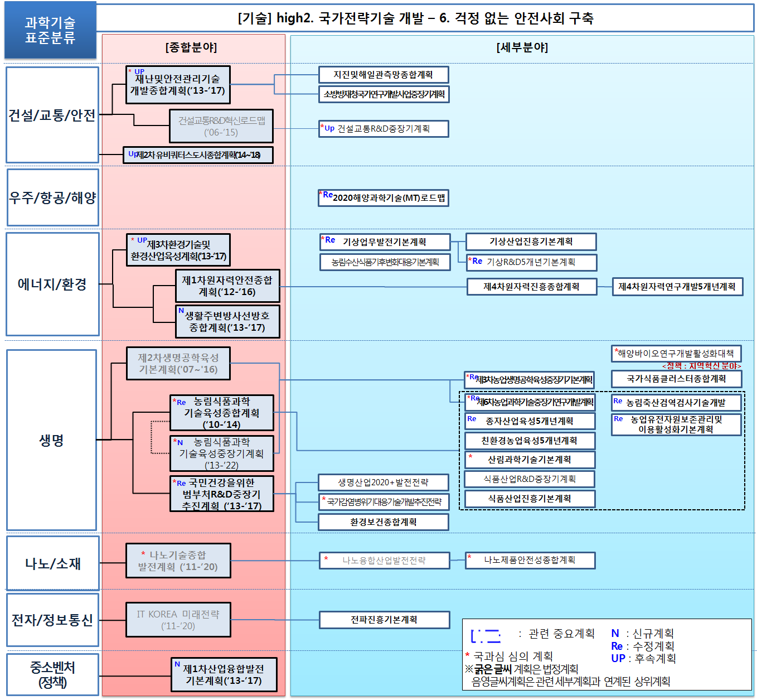This screenshot has width=757, height=700.
Task: Select the [세부분야] column heading
Action: coord(522,47)
